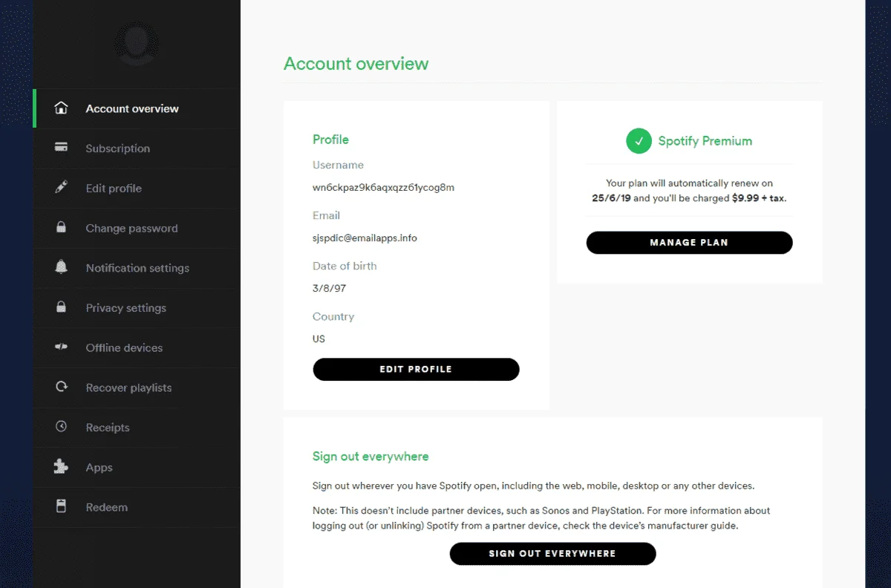Click the Edit Profile button
891x588 pixels.
[416, 369]
